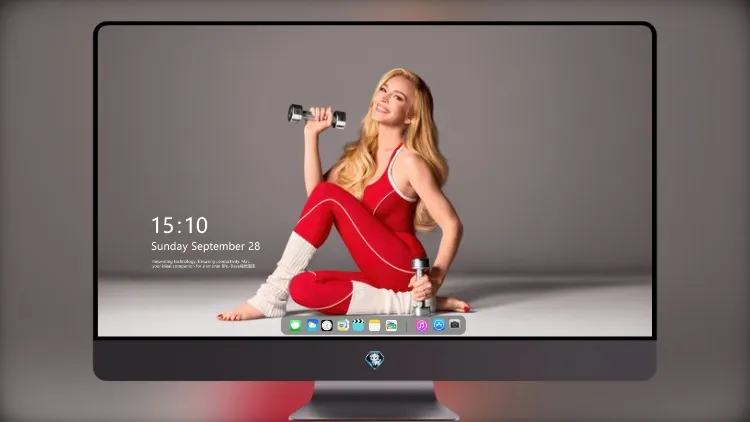
Task: Click the 15:10 clock display
Action: coord(180,225)
